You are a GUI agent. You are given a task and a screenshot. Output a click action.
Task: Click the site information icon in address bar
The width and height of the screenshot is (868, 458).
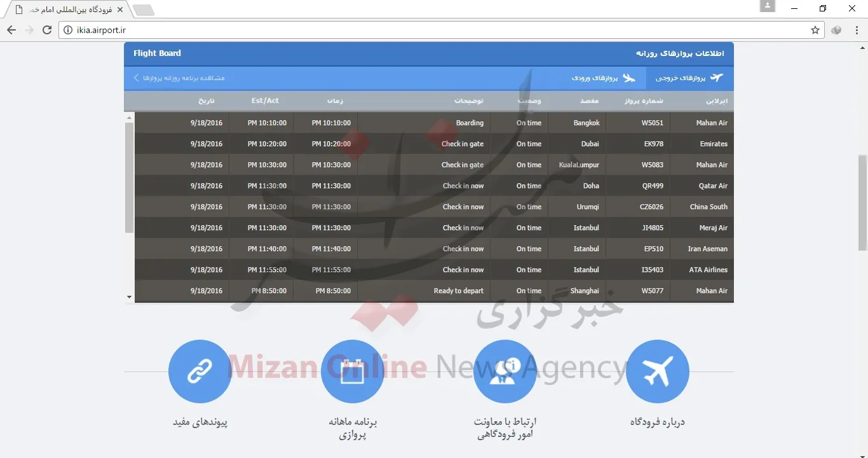coord(68,30)
